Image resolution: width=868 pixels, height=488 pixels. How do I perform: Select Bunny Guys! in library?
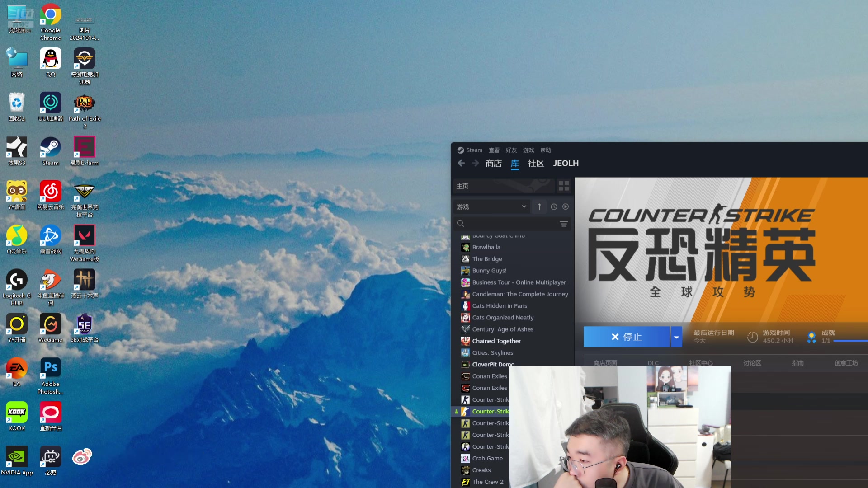point(512,271)
